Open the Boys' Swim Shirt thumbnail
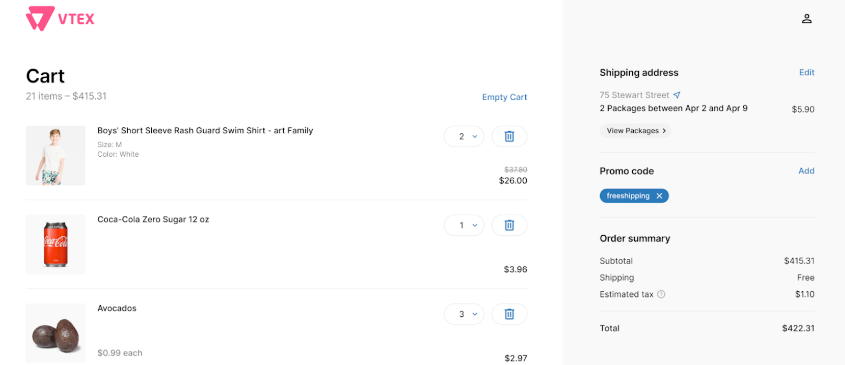845x365 pixels. (56, 155)
